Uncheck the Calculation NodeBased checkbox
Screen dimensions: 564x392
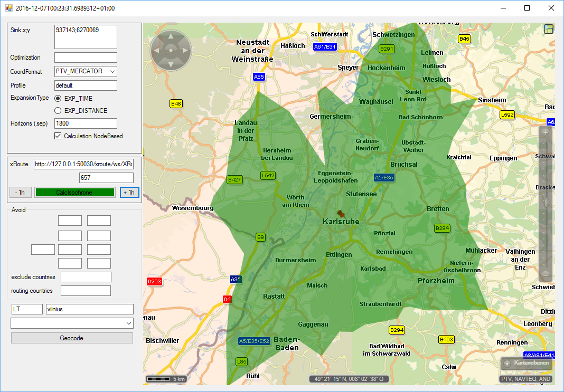tap(58, 136)
